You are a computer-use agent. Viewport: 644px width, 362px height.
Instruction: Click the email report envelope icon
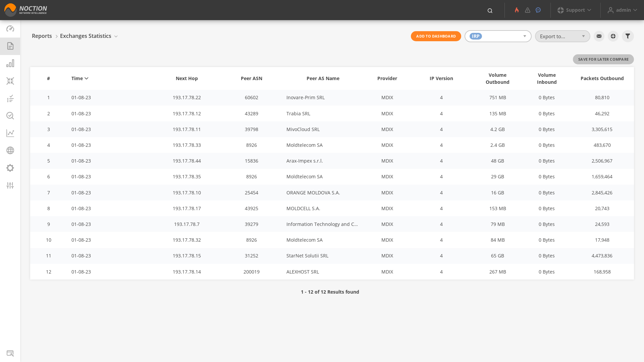pos(599,36)
